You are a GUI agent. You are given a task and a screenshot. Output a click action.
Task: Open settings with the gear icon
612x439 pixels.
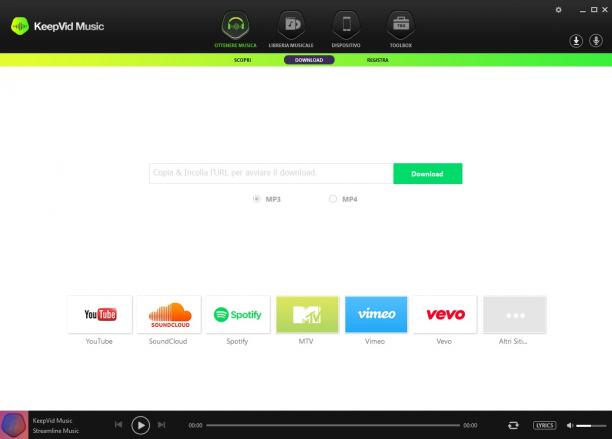559,10
